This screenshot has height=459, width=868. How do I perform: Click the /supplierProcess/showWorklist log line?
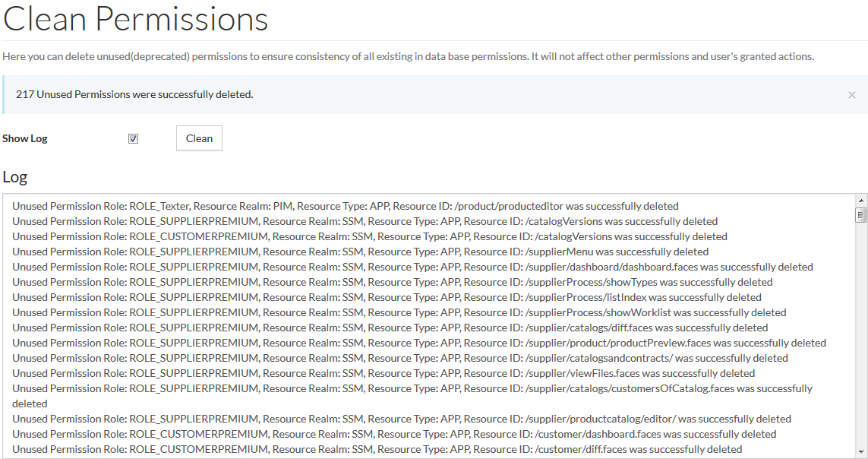pos(399,312)
